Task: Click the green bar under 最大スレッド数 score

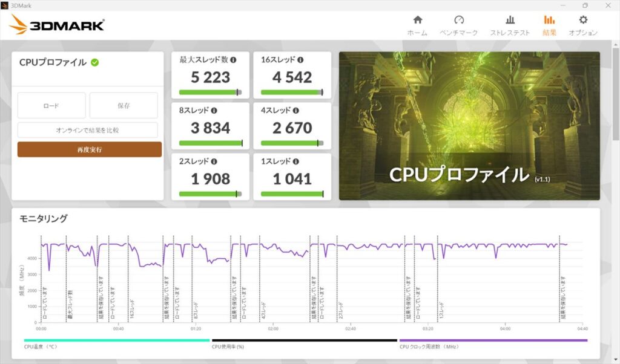Action: click(210, 93)
